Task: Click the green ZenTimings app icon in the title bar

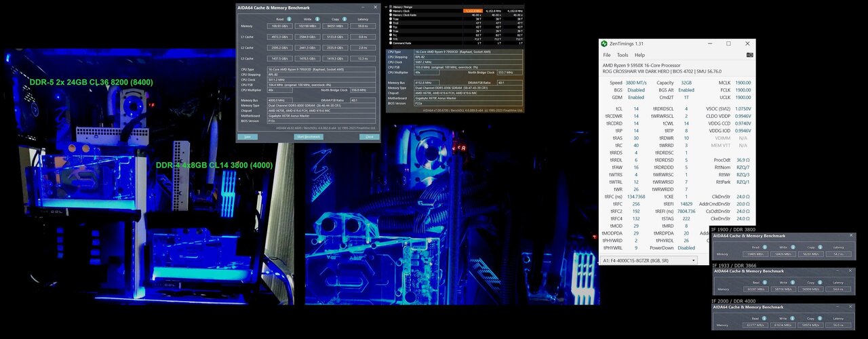Action: click(x=604, y=43)
